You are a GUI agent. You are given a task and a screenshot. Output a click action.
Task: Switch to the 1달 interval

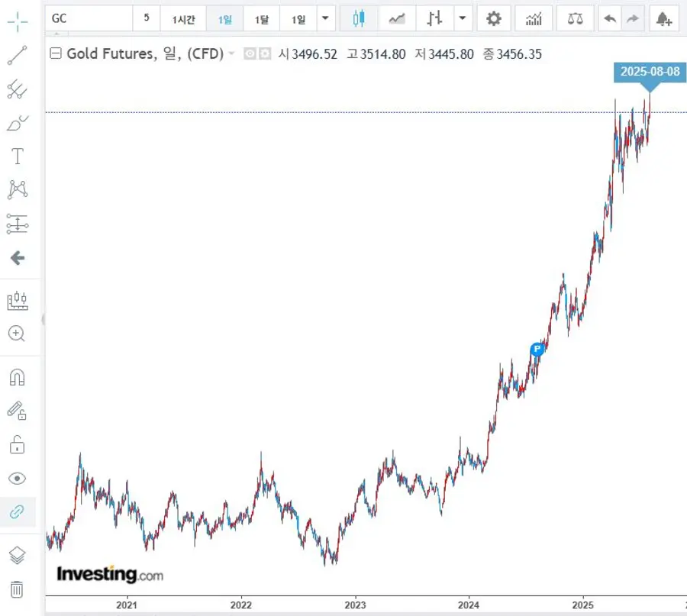click(x=262, y=19)
